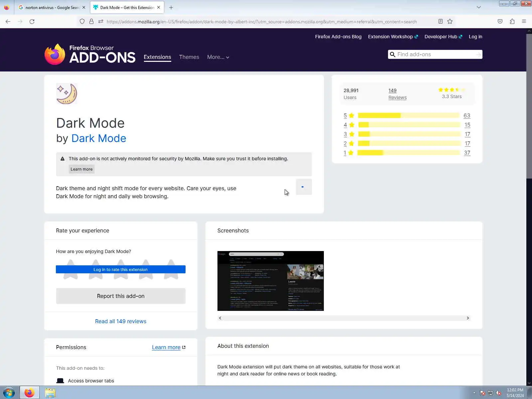Click the screenshots horizontal scrollbar track

pyautogui.click(x=344, y=318)
